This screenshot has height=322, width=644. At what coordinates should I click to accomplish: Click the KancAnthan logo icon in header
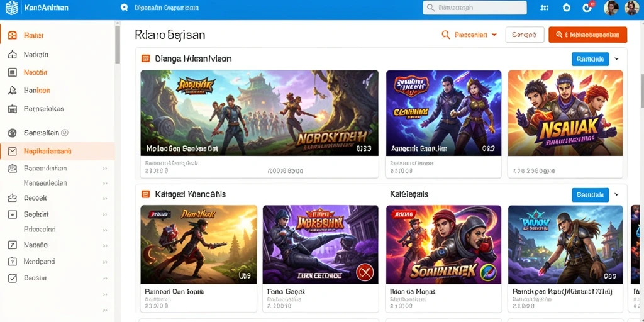coord(11,8)
